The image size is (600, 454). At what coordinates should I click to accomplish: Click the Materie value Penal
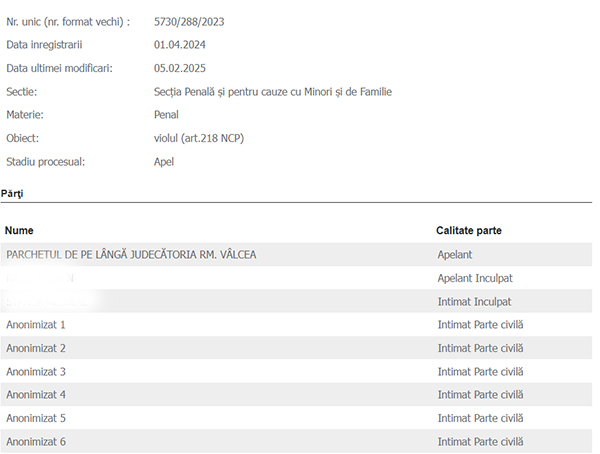point(166,115)
